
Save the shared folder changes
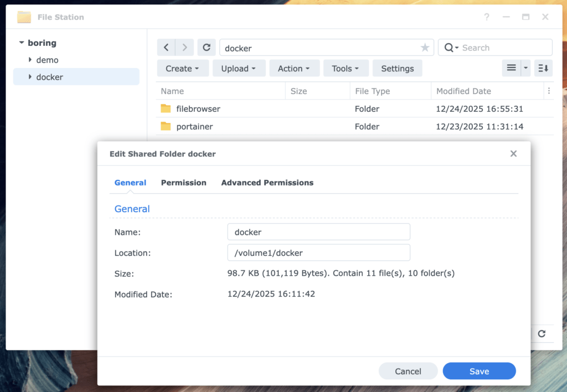point(478,371)
